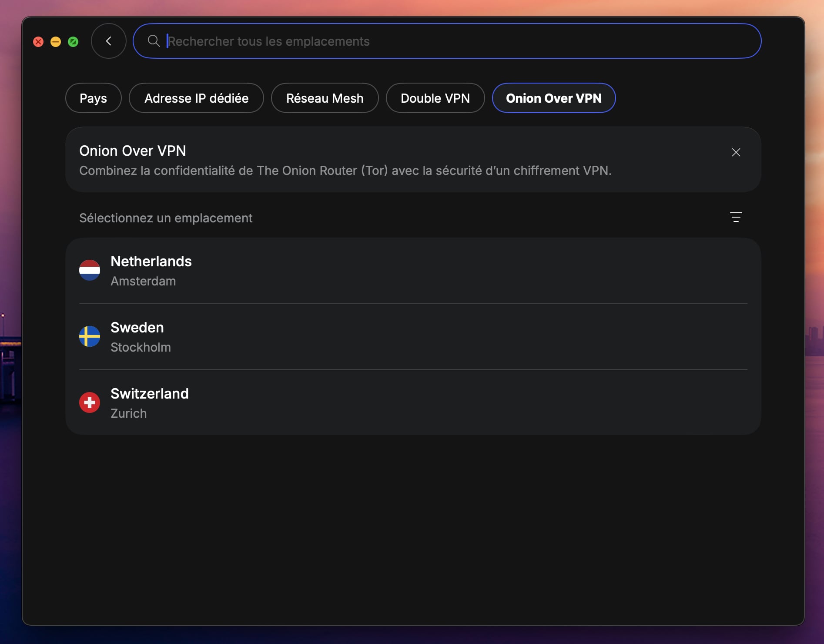This screenshot has height=644, width=824.
Task: Click the Sweden flag icon
Action: point(90,336)
